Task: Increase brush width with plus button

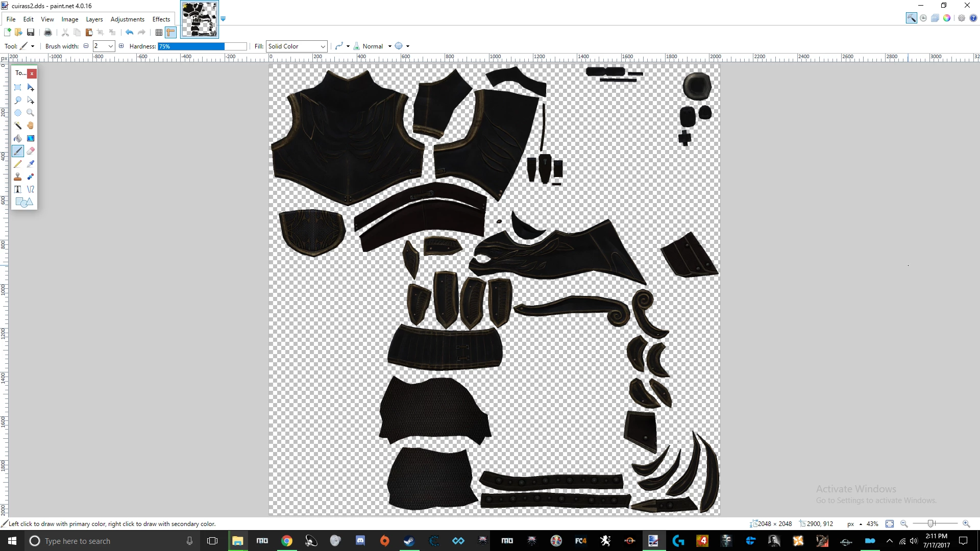Action: [x=121, y=46]
